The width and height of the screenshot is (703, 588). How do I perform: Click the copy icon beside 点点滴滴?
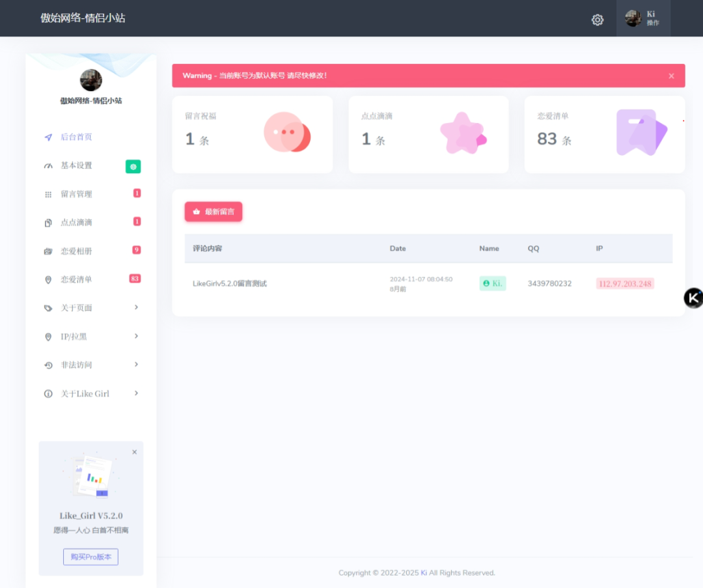point(48,223)
